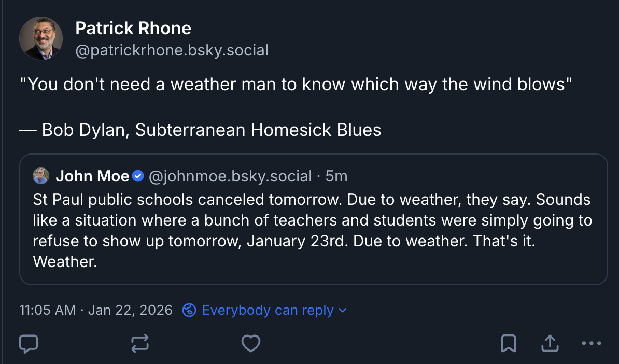Viewport: 619px width, 364px height.
Task: Open Patrick Rhone's profile avatar
Action: [x=41, y=38]
